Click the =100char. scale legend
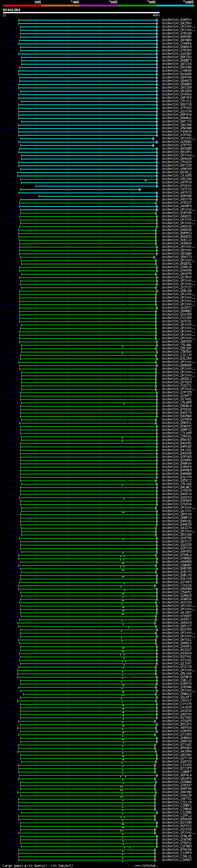 pyautogui.click(x=147, y=865)
